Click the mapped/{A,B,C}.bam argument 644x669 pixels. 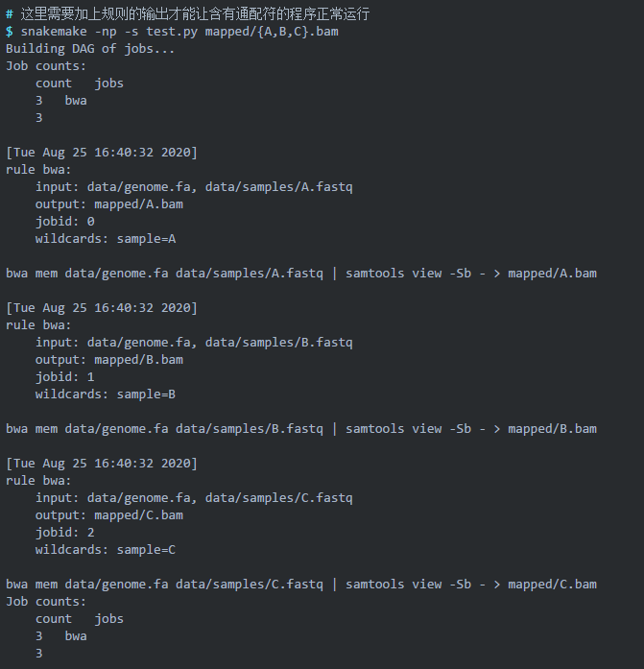pyautogui.click(x=271, y=32)
